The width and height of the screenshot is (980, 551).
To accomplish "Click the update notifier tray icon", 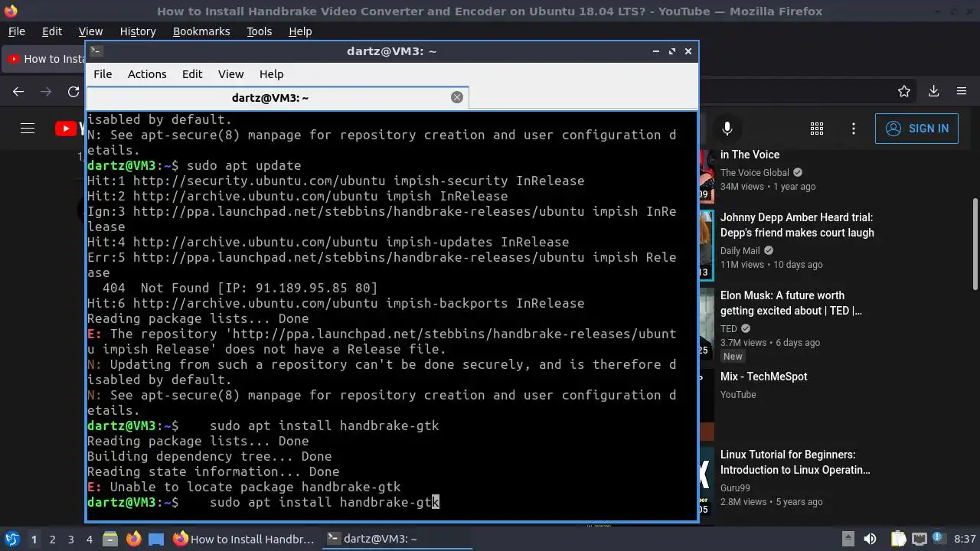I will coord(939,539).
